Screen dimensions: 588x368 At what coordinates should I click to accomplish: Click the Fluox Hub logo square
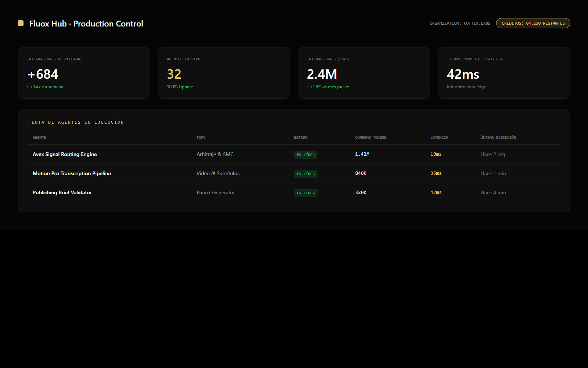pyautogui.click(x=21, y=23)
